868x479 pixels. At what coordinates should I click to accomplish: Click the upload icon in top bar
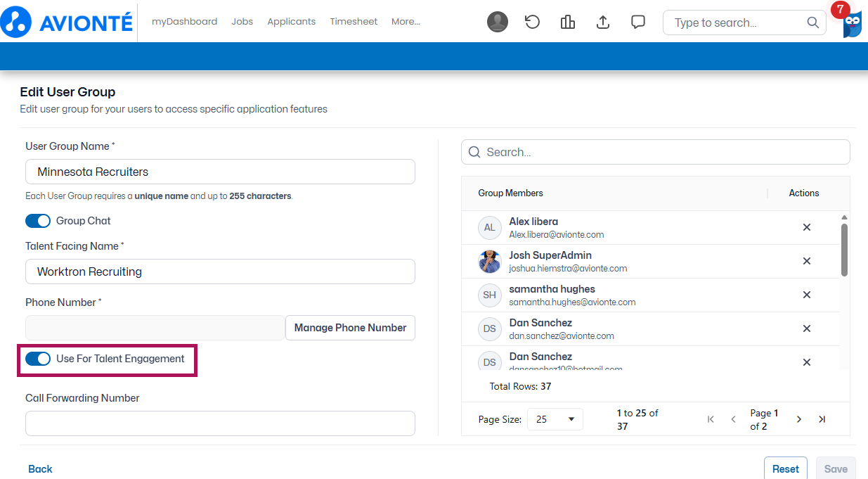[603, 22]
